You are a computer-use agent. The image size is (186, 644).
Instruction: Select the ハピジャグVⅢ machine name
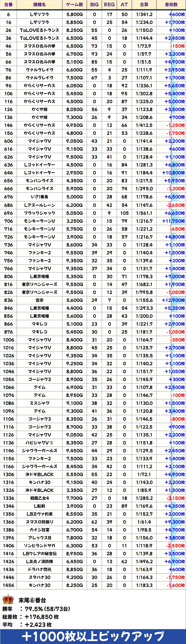coord(40,443)
